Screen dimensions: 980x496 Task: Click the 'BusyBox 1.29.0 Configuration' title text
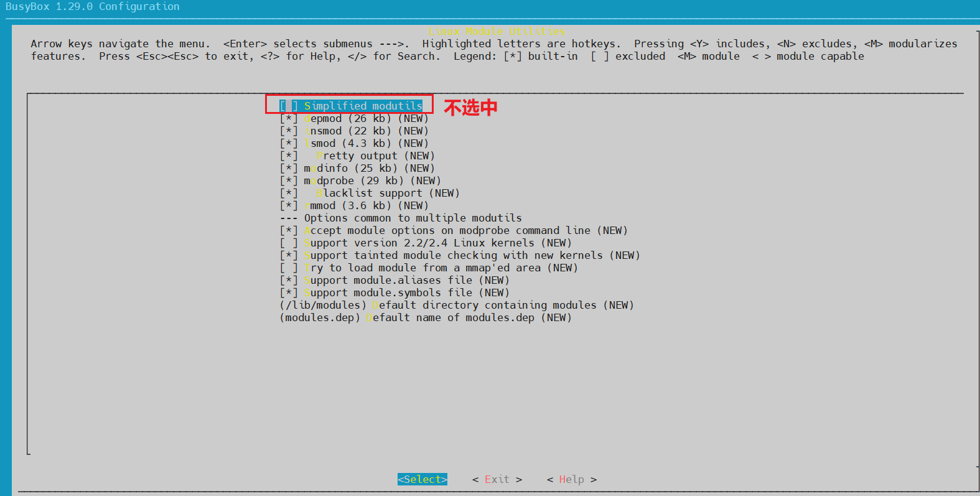click(92, 6)
